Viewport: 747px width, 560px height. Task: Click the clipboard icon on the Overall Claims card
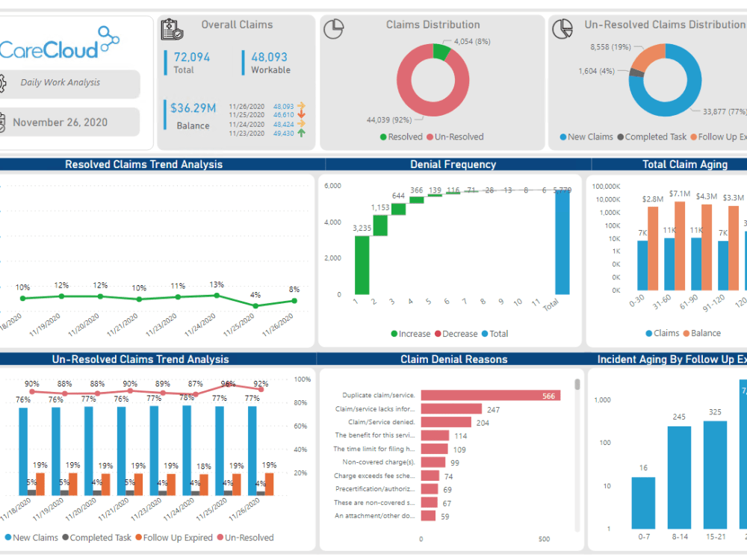click(x=172, y=28)
